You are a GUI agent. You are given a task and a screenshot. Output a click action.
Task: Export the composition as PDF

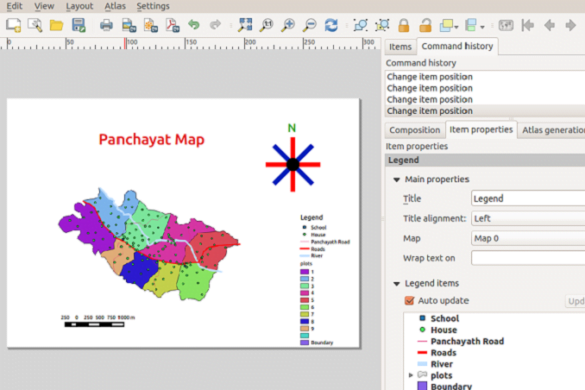coord(172,25)
